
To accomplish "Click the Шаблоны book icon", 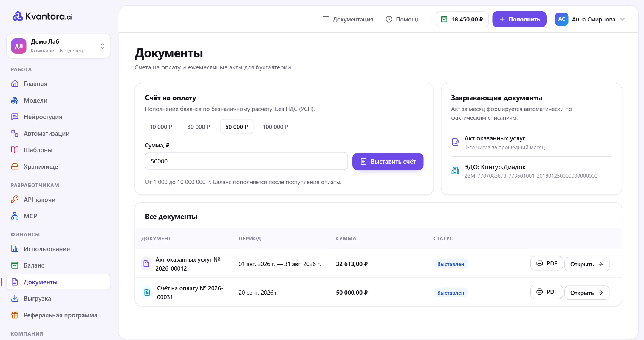I will [x=15, y=150].
